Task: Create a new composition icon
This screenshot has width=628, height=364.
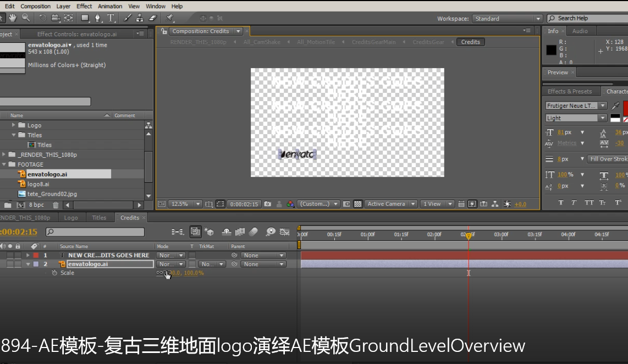Action: coord(21,205)
